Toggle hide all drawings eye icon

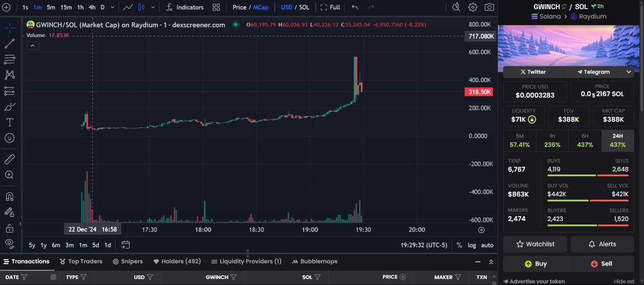pos(9,243)
